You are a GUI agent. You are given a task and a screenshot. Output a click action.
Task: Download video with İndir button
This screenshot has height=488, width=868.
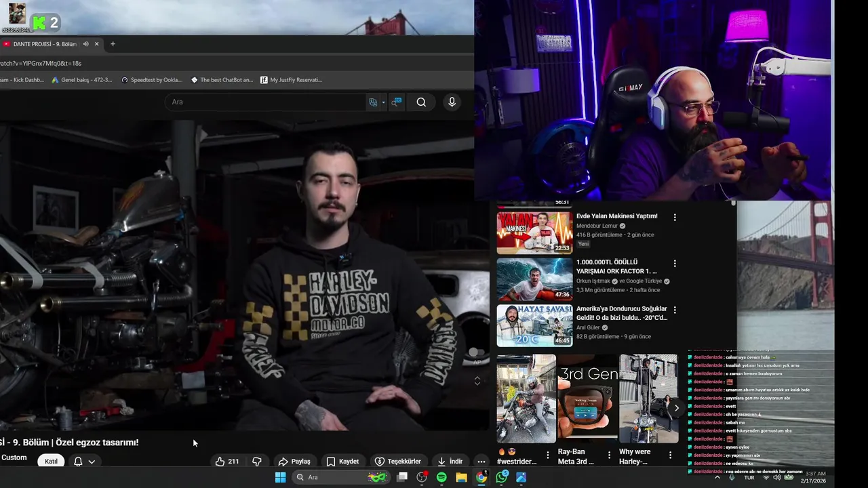point(450,462)
